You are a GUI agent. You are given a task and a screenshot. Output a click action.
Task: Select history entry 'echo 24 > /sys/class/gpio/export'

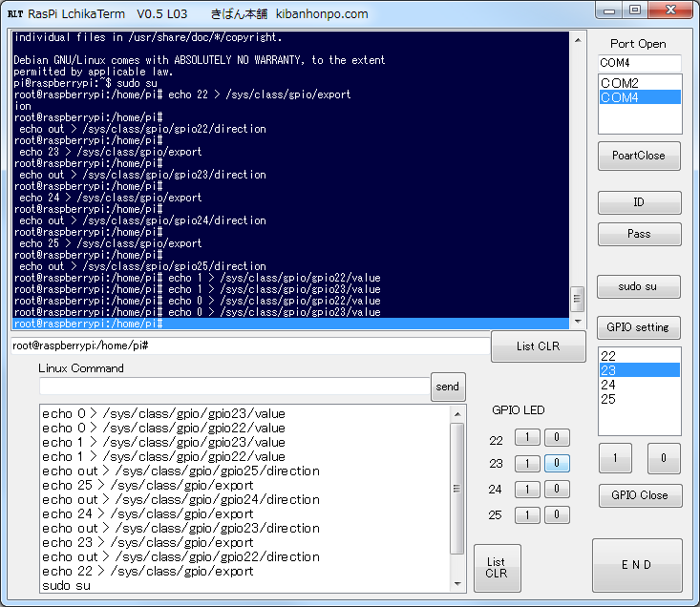tap(245, 514)
